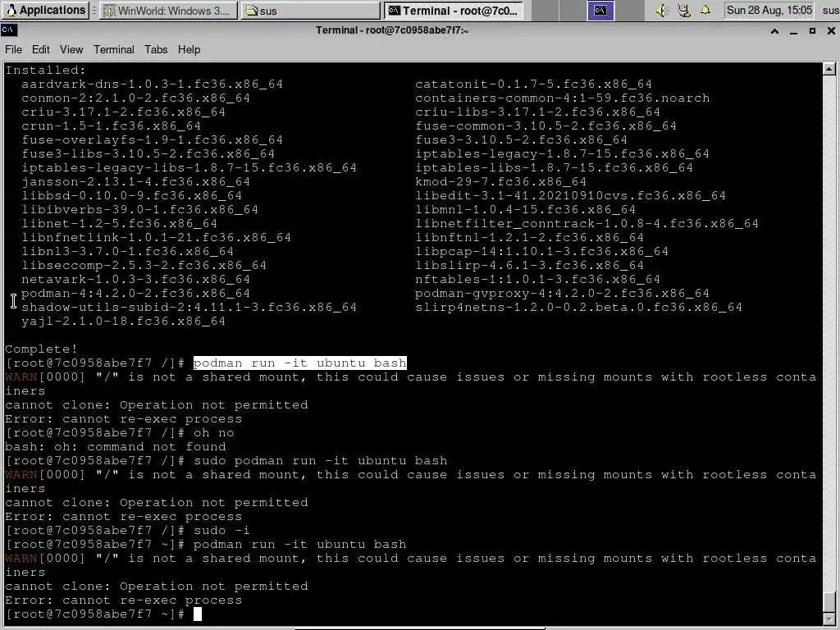Open the Help menu

(x=189, y=49)
